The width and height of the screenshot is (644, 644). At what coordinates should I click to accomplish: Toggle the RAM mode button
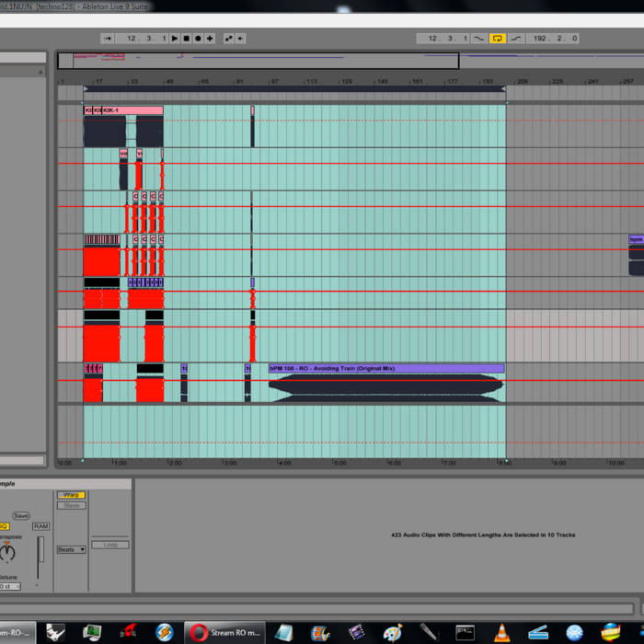[40, 526]
